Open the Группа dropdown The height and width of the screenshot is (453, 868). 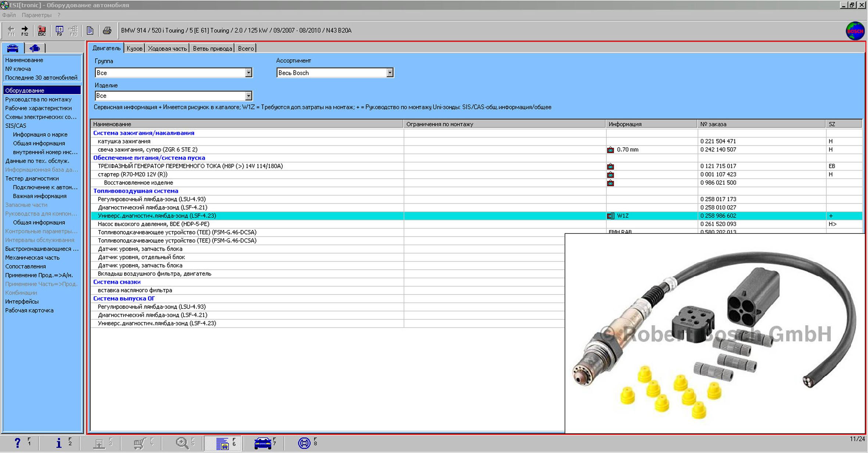pyautogui.click(x=248, y=73)
